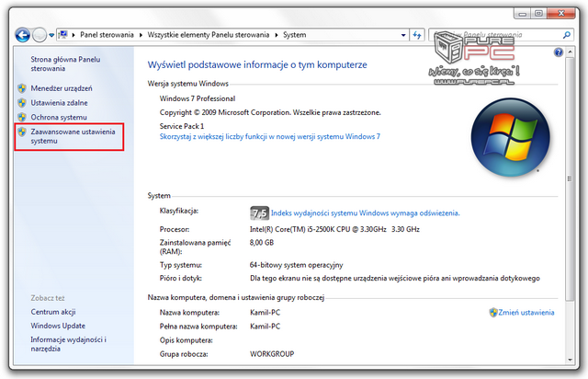Select 'Kamil-PC' next to 'Nazwa komputera:'
The width and height of the screenshot is (588, 379).
tap(266, 313)
